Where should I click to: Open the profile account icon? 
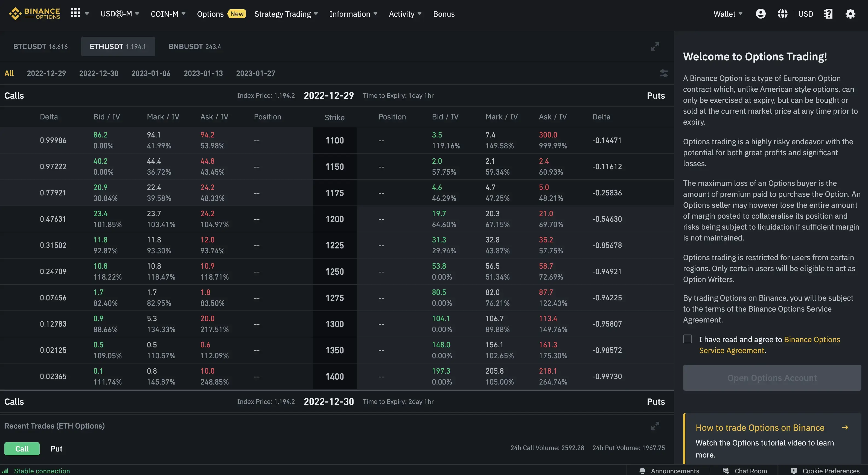[x=761, y=13]
